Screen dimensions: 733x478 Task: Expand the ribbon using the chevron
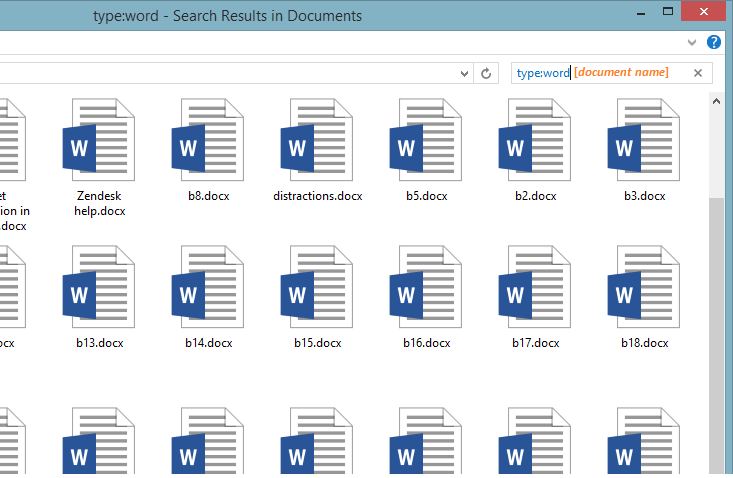(x=692, y=43)
